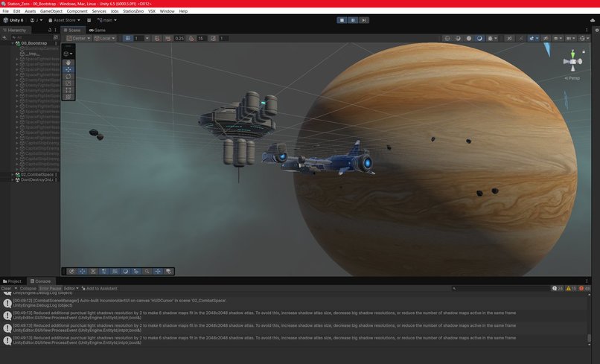Viewport: 600px width, 364px height.
Task: Open the GameObject menu
Action: 51,11
